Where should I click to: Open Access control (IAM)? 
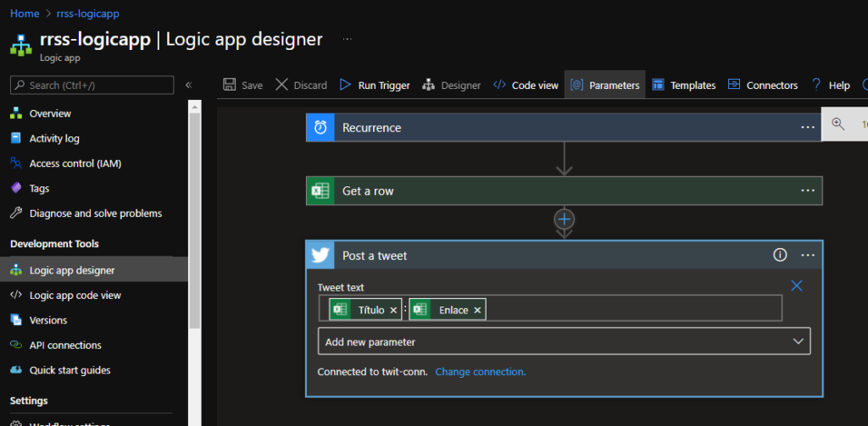tap(75, 163)
